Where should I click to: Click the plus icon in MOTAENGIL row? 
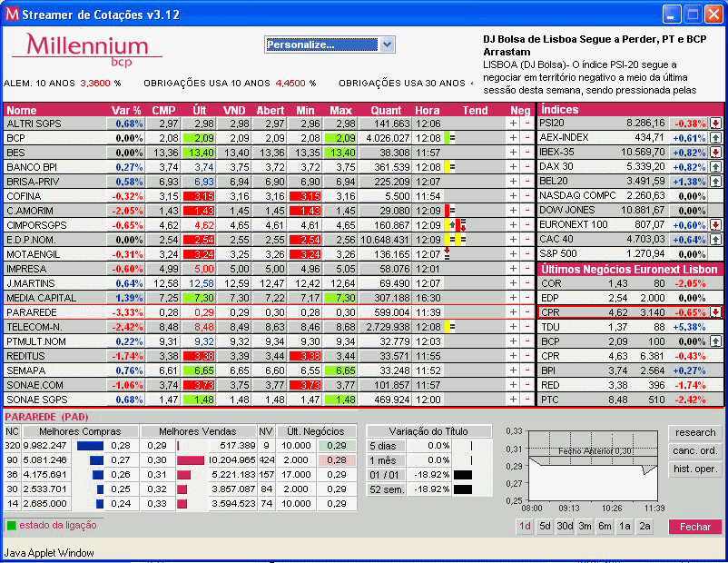[513, 254]
